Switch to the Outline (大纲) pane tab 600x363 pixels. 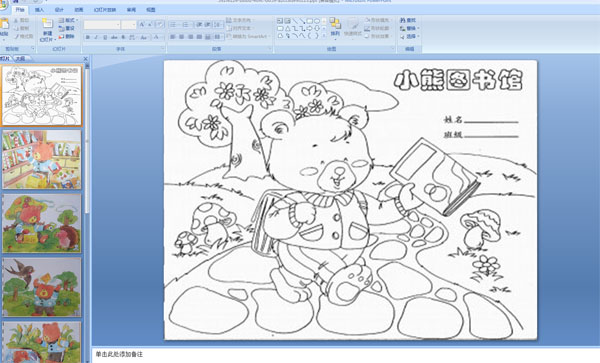pyautogui.click(x=20, y=59)
